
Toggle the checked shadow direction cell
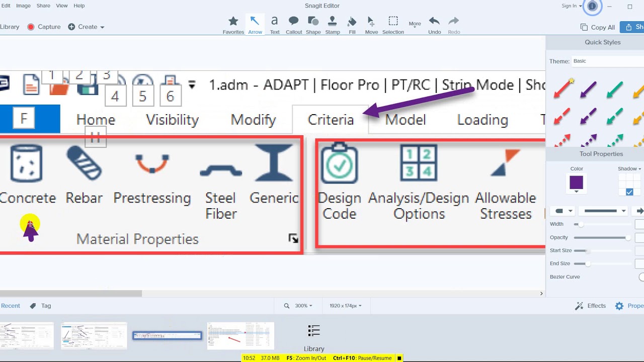click(x=629, y=192)
